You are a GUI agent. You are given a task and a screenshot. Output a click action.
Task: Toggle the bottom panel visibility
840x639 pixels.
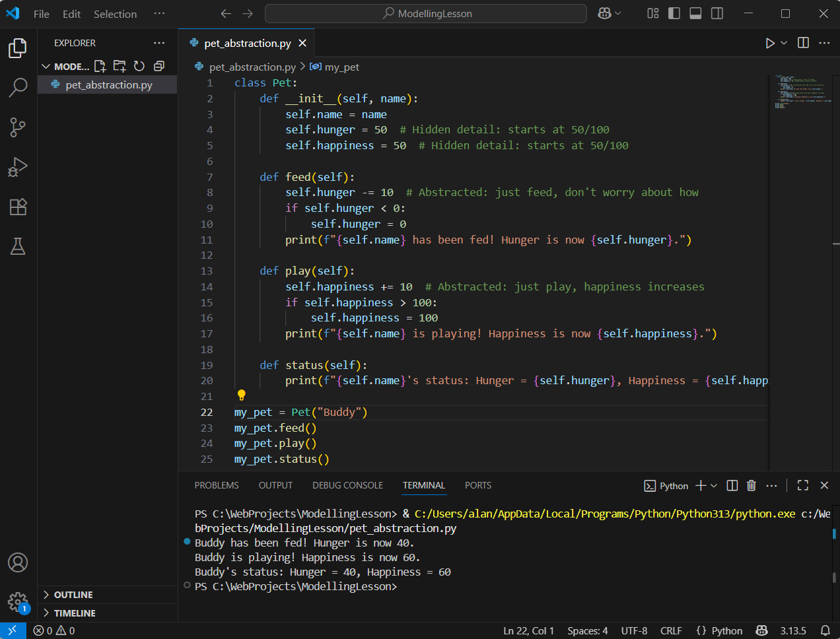(x=695, y=14)
